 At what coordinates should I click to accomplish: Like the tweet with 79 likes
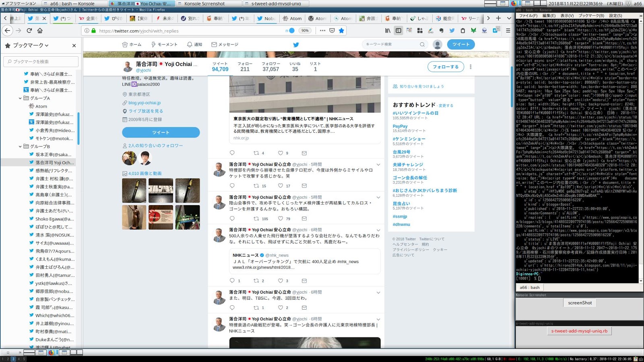click(281, 218)
